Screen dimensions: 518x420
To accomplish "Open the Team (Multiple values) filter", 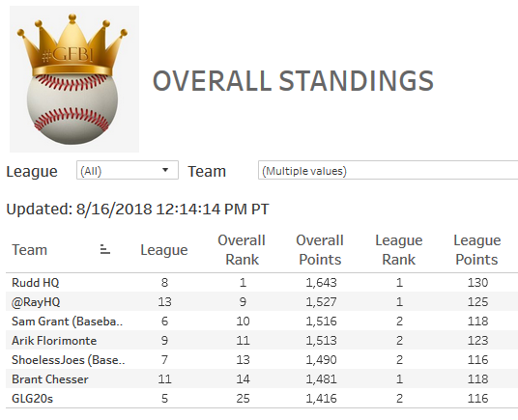I will (388, 170).
